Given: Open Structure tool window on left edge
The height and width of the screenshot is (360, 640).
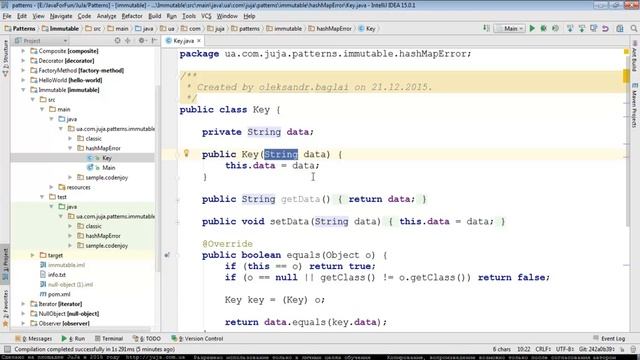Looking at the screenshot, I should point(5,57).
